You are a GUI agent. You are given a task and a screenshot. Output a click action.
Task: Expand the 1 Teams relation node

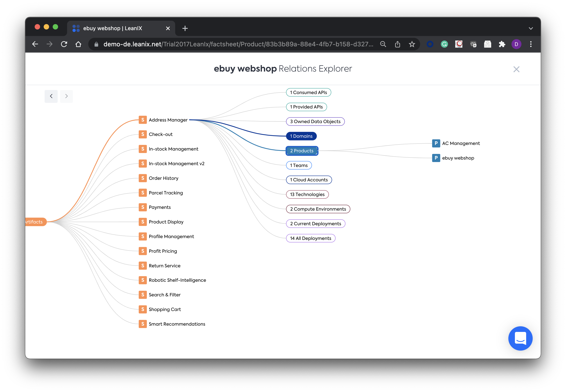pyautogui.click(x=299, y=165)
